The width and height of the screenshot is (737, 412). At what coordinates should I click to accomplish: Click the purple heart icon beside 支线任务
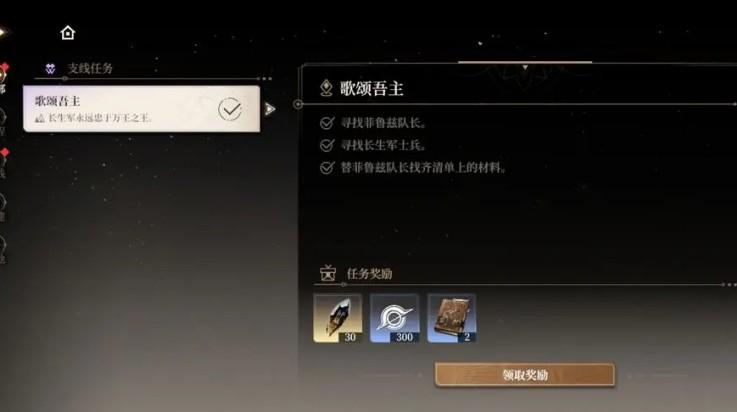coord(50,69)
